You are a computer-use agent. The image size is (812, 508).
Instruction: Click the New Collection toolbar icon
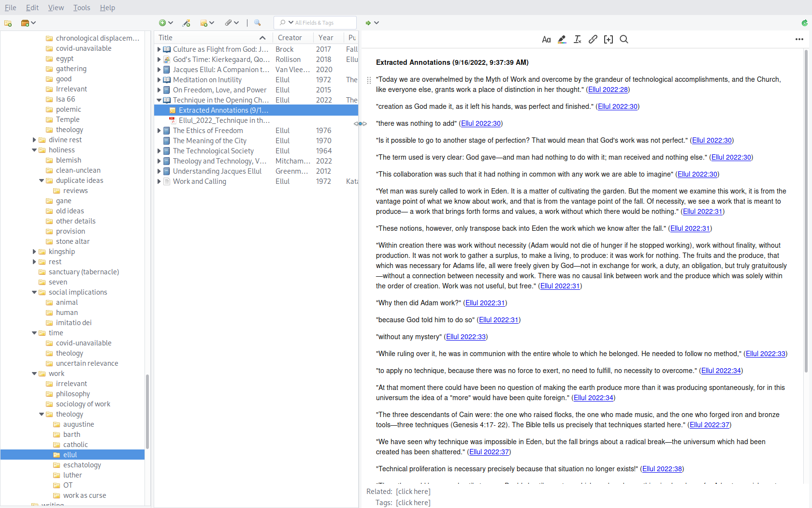8,23
